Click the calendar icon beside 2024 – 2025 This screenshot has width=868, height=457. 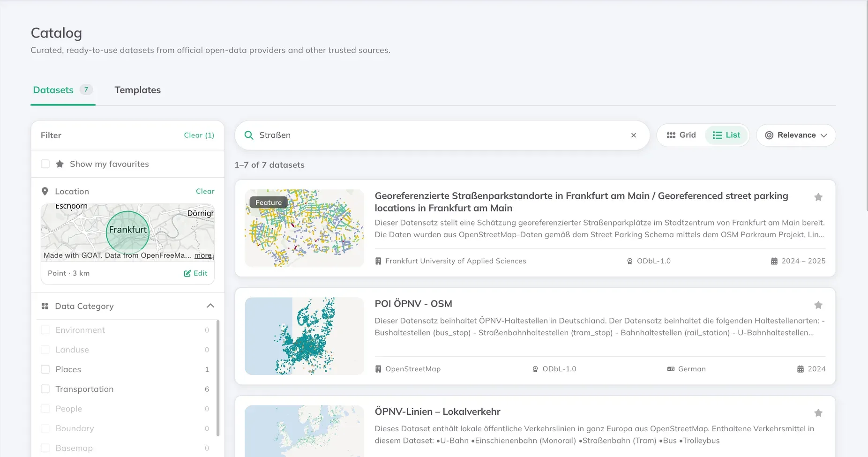click(774, 261)
